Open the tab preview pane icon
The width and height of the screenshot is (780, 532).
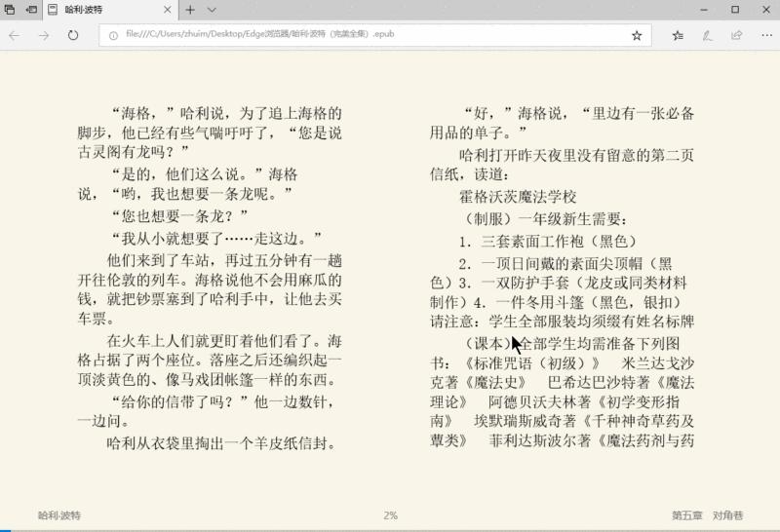pyautogui.click(x=10, y=9)
